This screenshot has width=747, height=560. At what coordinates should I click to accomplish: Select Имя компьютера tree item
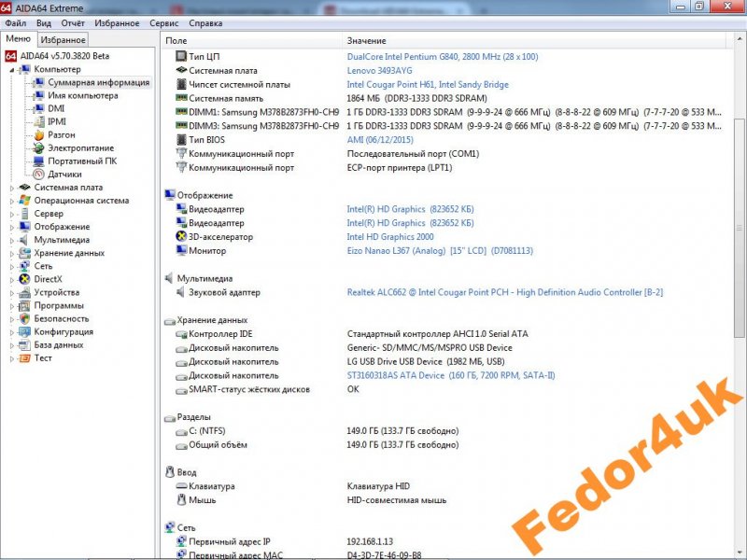tap(82, 95)
